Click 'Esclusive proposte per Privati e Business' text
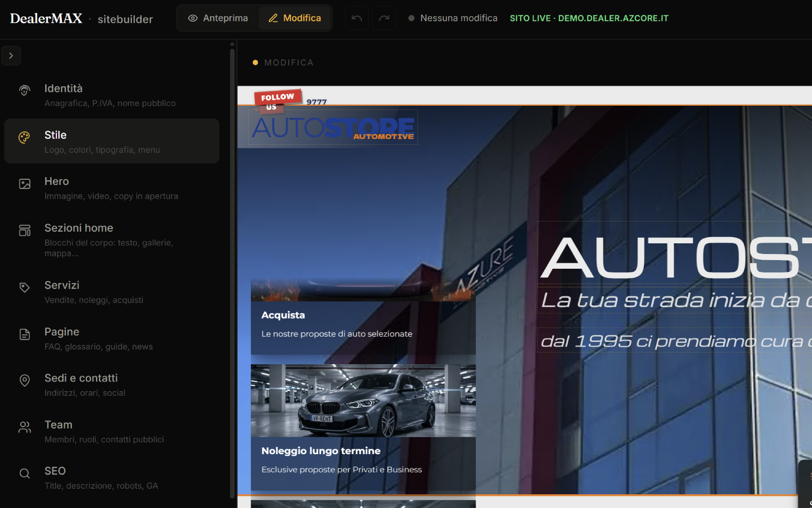This screenshot has height=508, width=812. click(x=342, y=469)
